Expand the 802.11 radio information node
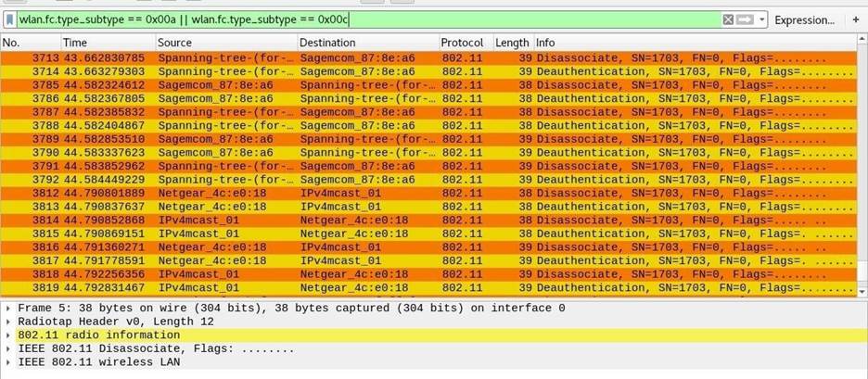868x379 pixels. 9,335
